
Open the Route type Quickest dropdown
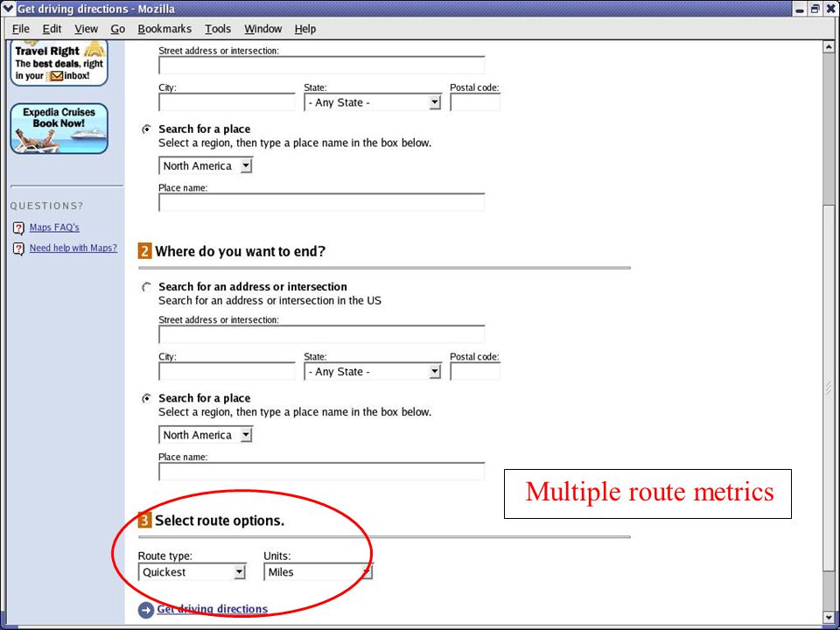coord(192,571)
